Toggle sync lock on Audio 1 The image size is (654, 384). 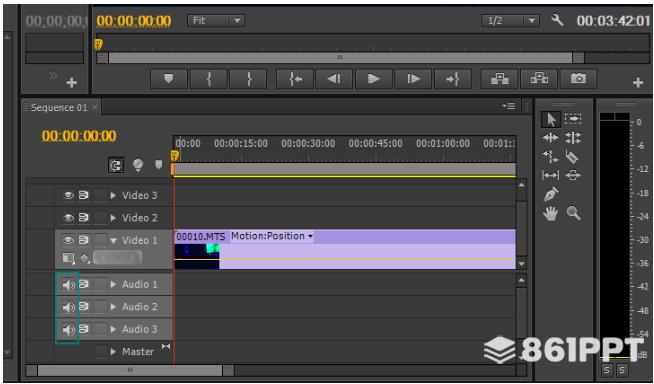[x=84, y=284]
